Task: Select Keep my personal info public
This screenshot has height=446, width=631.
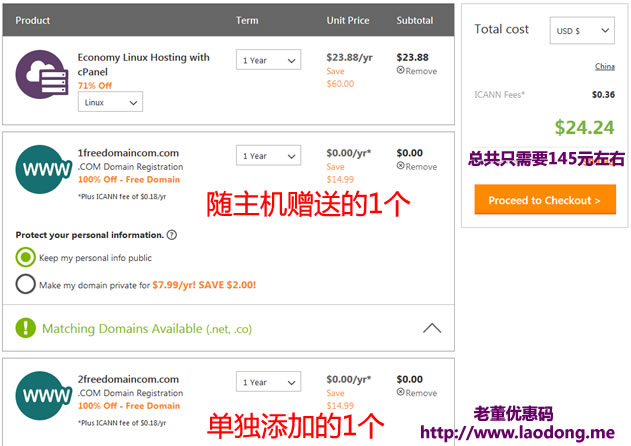Action: [x=25, y=257]
